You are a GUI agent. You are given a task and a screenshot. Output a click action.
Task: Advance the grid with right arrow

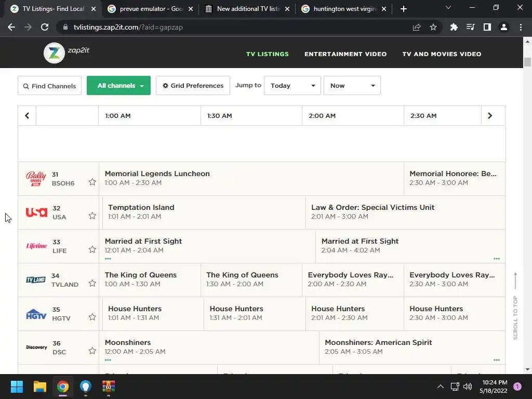pos(490,116)
